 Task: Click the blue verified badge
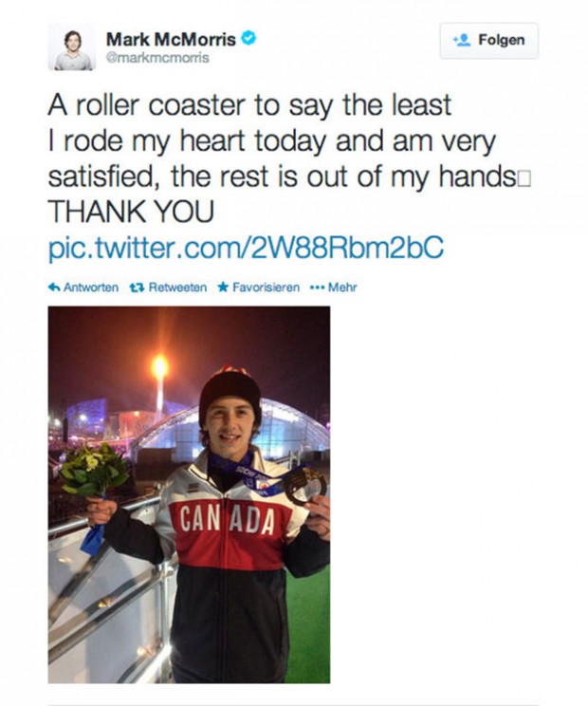point(249,39)
